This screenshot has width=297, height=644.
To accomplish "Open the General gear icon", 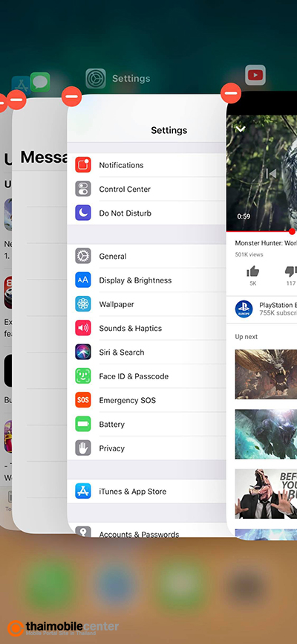I will pyautogui.click(x=83, y=256).
